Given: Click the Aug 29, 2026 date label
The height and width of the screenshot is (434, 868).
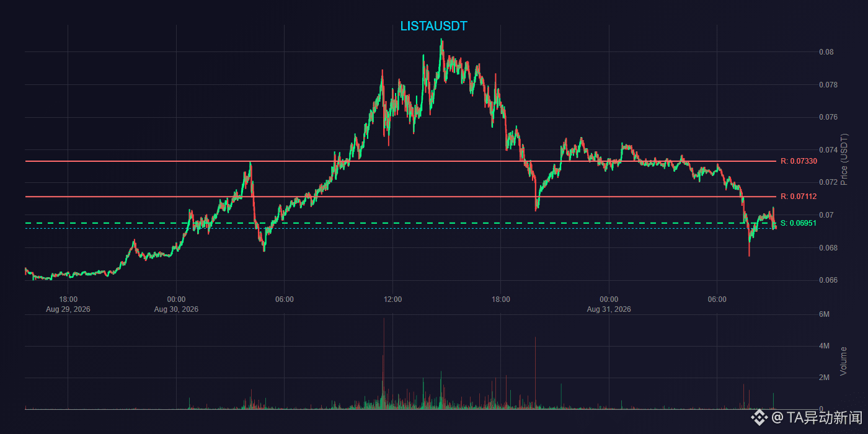Looking at the screenshot, I should 68,309.
